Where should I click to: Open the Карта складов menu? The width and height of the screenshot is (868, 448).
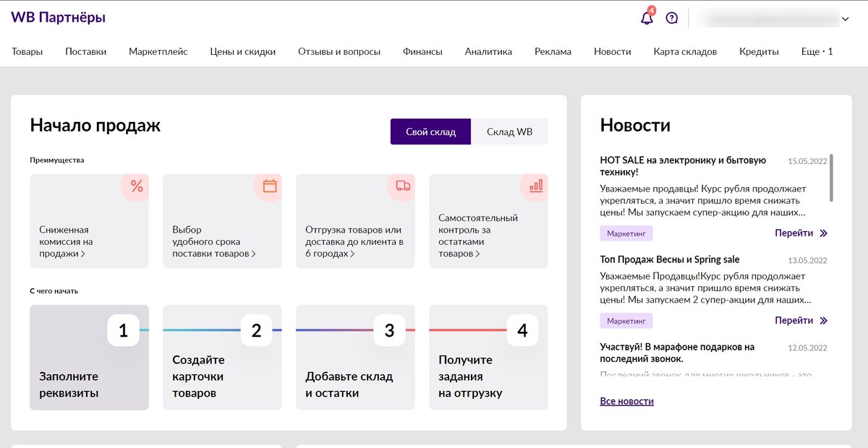point(686,52)
